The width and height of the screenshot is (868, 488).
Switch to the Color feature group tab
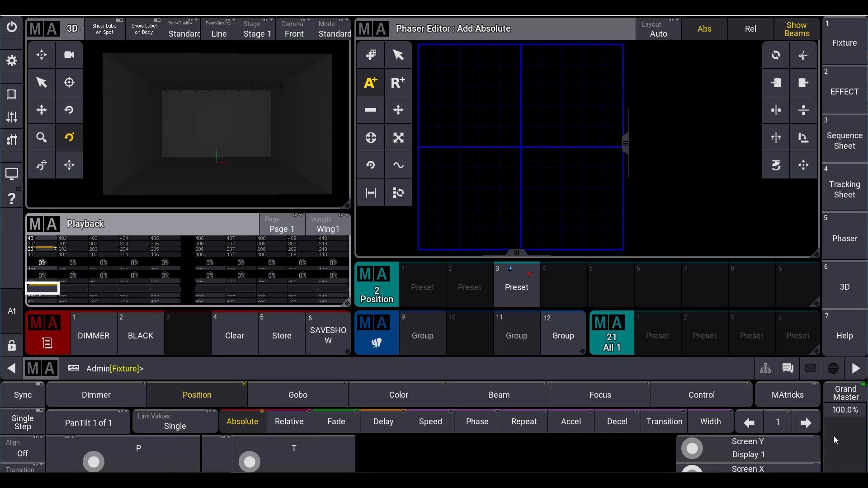(x=398, y=394)
